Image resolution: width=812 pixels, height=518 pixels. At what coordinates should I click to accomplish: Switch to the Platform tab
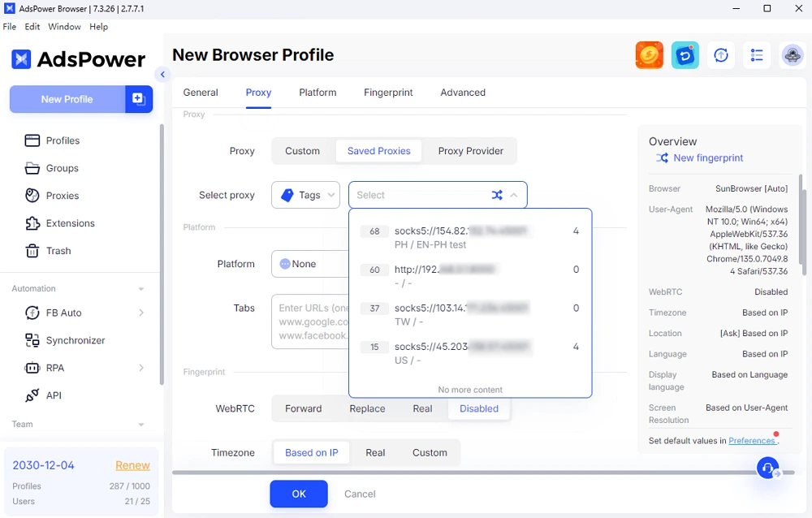point(317,93)
